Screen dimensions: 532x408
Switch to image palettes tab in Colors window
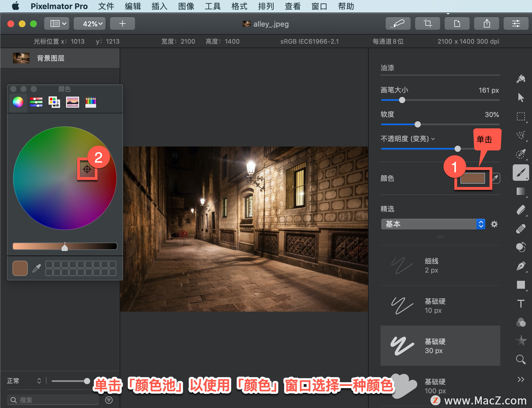pyautogui.click(x=73, y=102)
